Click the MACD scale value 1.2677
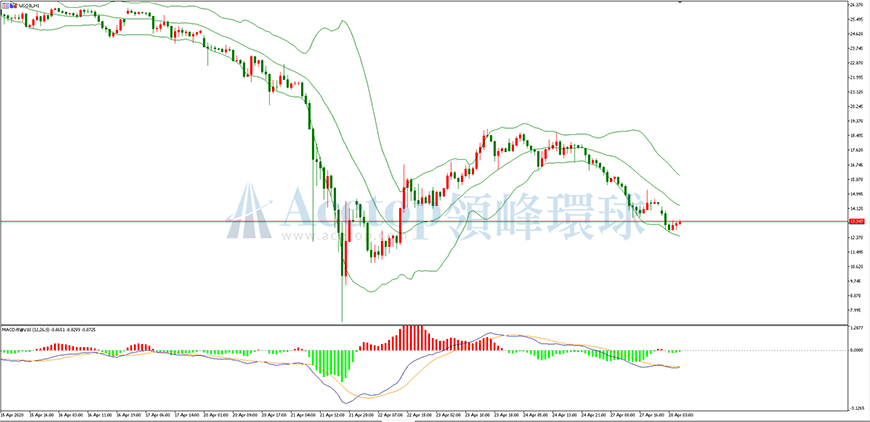This screenshot has height=422, width=870. pos(855,328)
